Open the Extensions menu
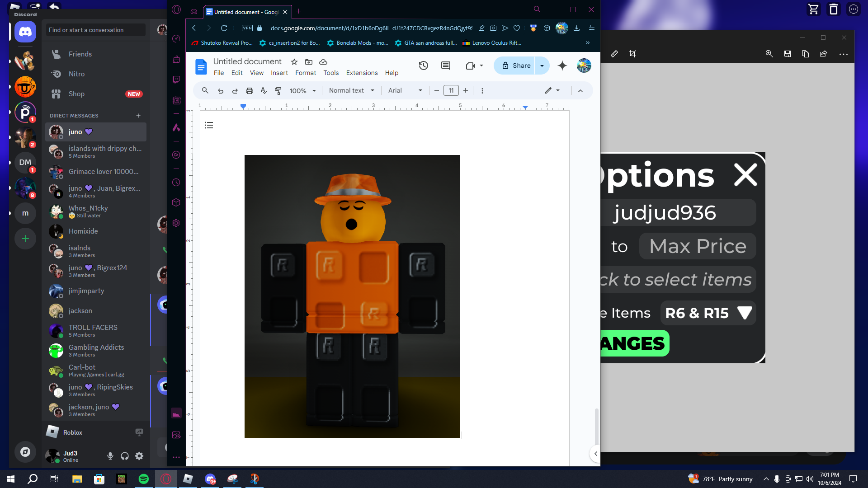This screenshot has height=488, width=868. 362,73
